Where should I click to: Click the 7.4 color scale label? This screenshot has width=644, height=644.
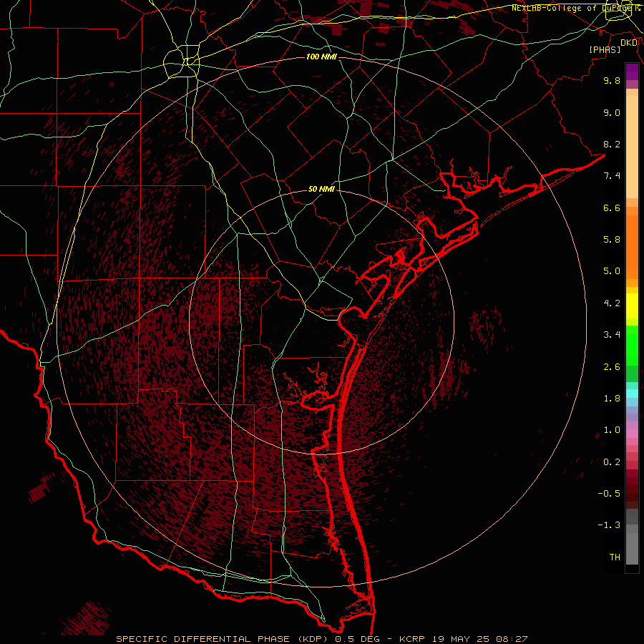[x=612, y=176]
